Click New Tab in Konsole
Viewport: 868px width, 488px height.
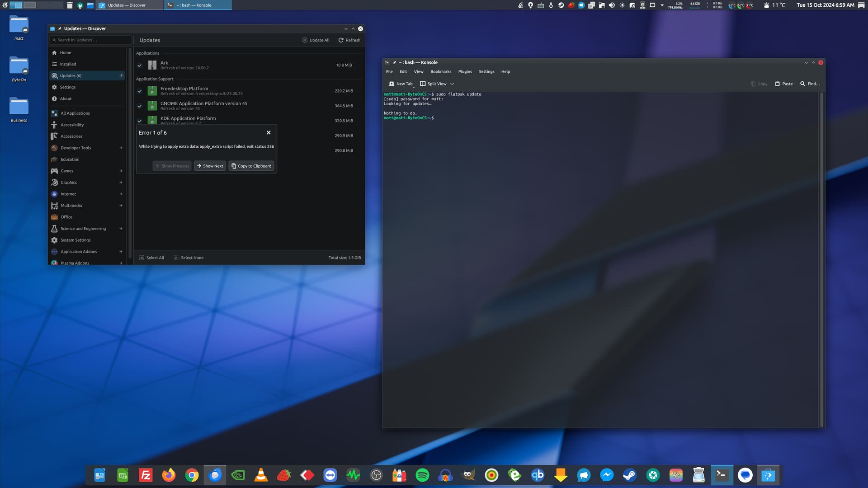(x=401, y=84)
